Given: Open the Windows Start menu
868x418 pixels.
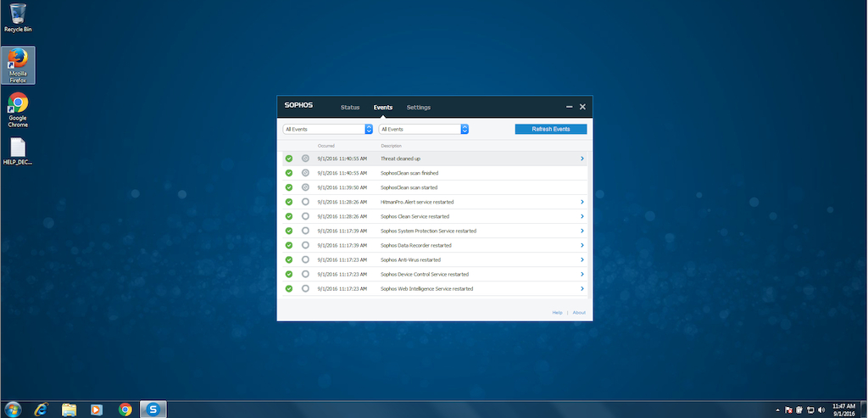Looking at the screenshot, I should point(12,410).
